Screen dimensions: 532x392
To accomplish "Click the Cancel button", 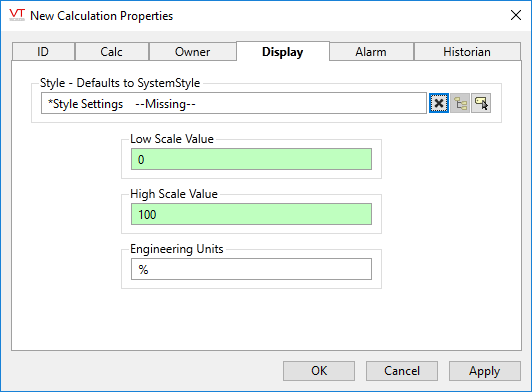I will 402,371.
